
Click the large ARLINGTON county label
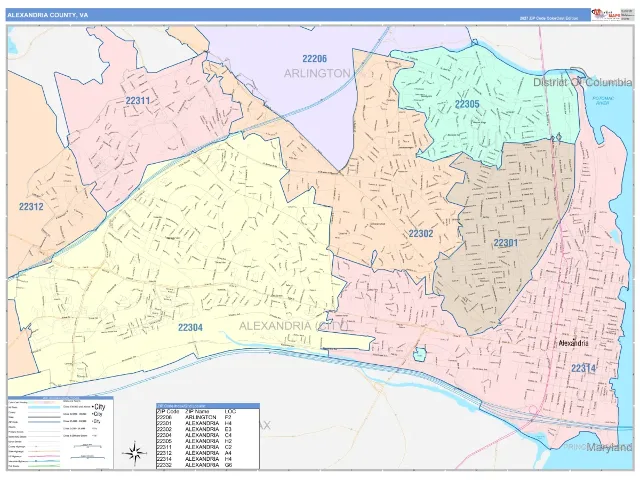(317, 73)
